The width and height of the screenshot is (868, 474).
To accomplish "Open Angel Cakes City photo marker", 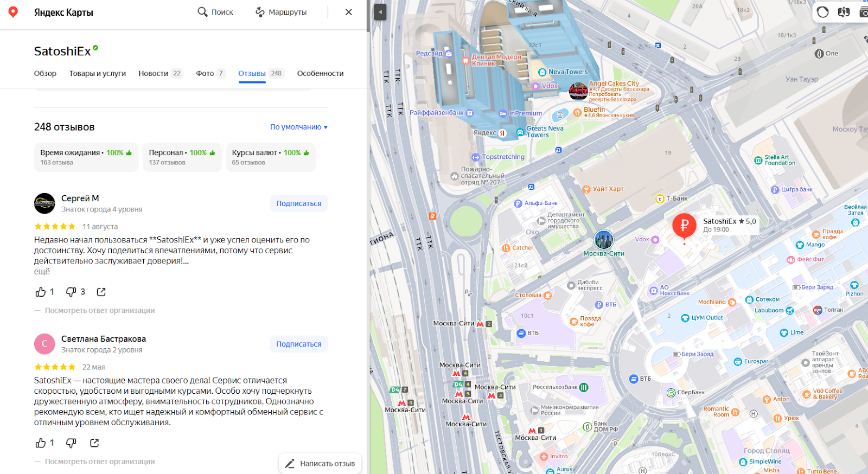I will (578, 91).
